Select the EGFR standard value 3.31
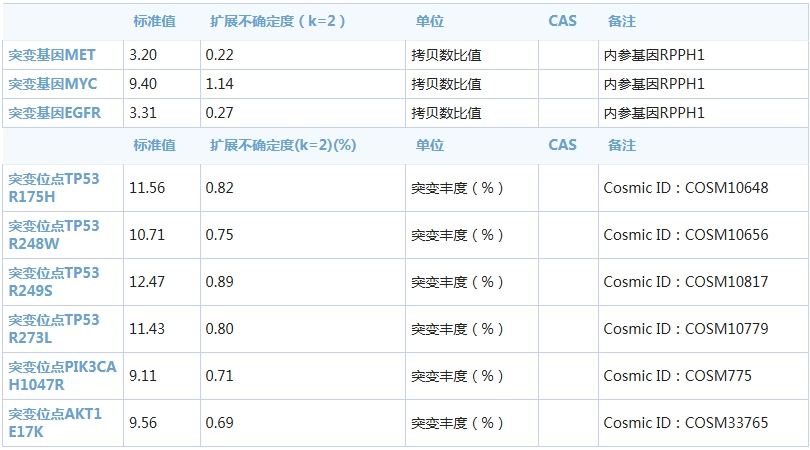The height and width of the screenshot is (450, 810). point(143,113)
